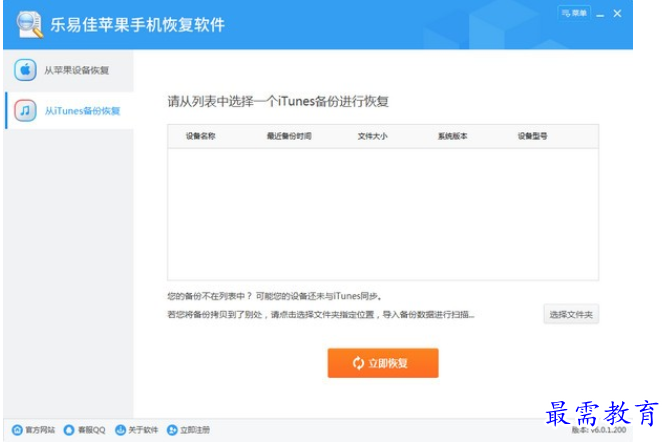667x445 pixels.
Task: Click the heading 请从列表中选择一个iTunes备份进行恢复
Action: 278,101
